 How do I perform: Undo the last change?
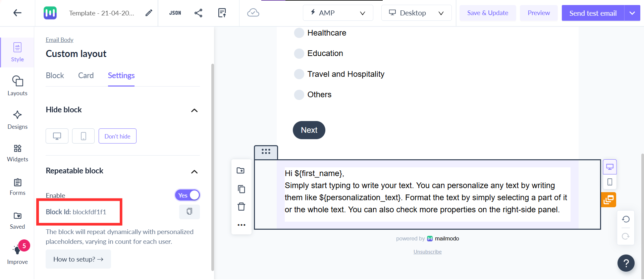[x=626, y=219]
